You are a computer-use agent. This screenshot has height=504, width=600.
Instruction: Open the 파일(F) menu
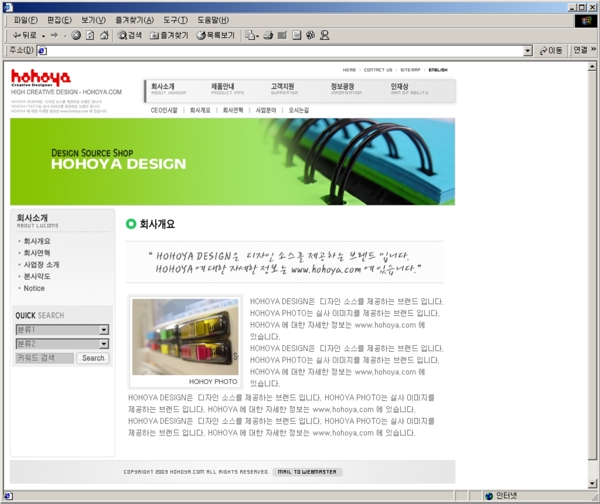click(26, 20)
